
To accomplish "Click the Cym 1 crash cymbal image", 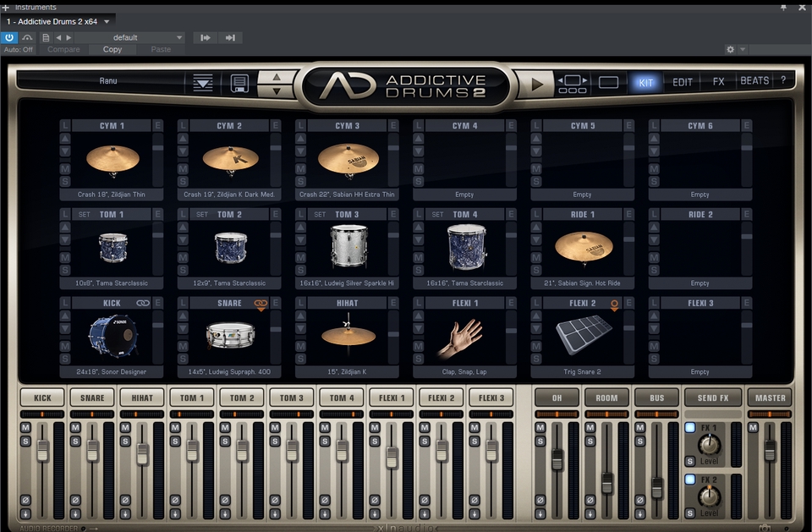I will (112, 160).
